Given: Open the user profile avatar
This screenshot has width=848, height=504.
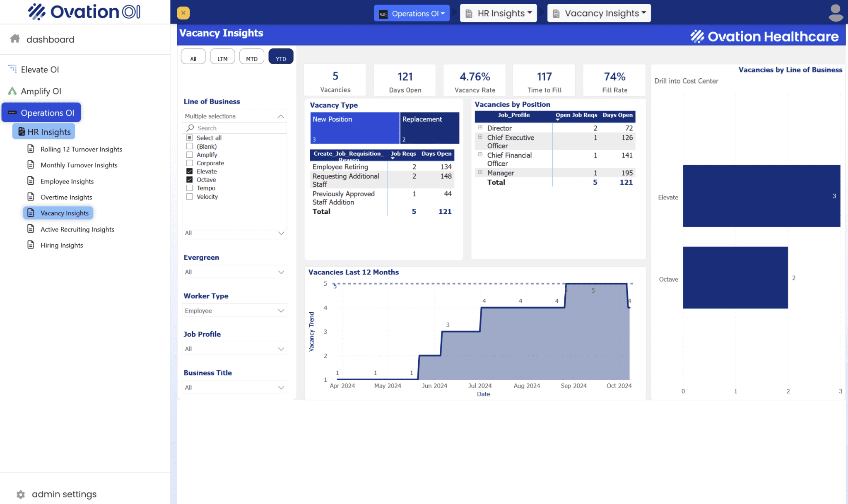Looking at the screenshot, I should 836,13.
